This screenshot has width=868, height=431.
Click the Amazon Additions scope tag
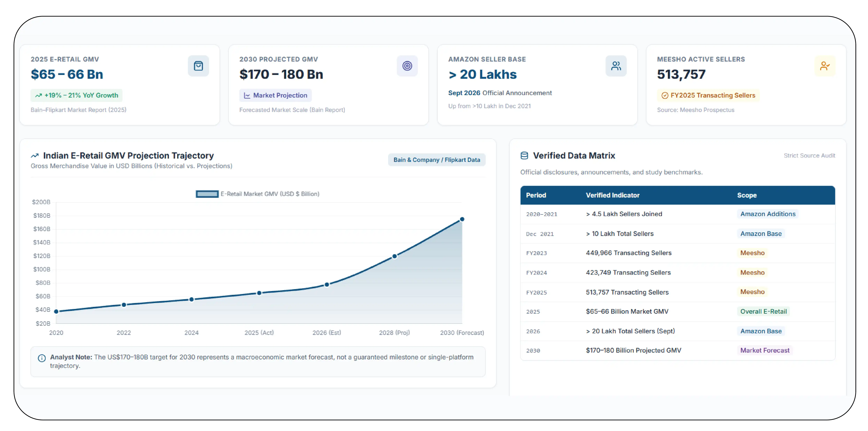click(x=768, y=214)
